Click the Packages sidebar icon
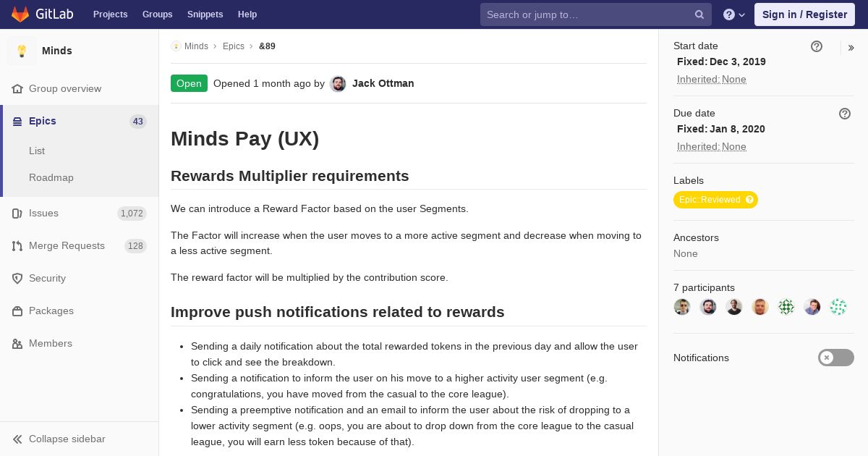Viewport: 868px width, 456px height. click(17, 311)
